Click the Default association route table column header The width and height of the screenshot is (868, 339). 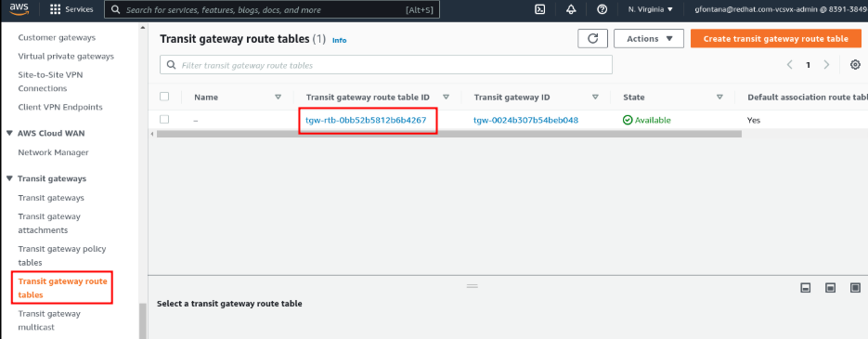coord(807,97)
